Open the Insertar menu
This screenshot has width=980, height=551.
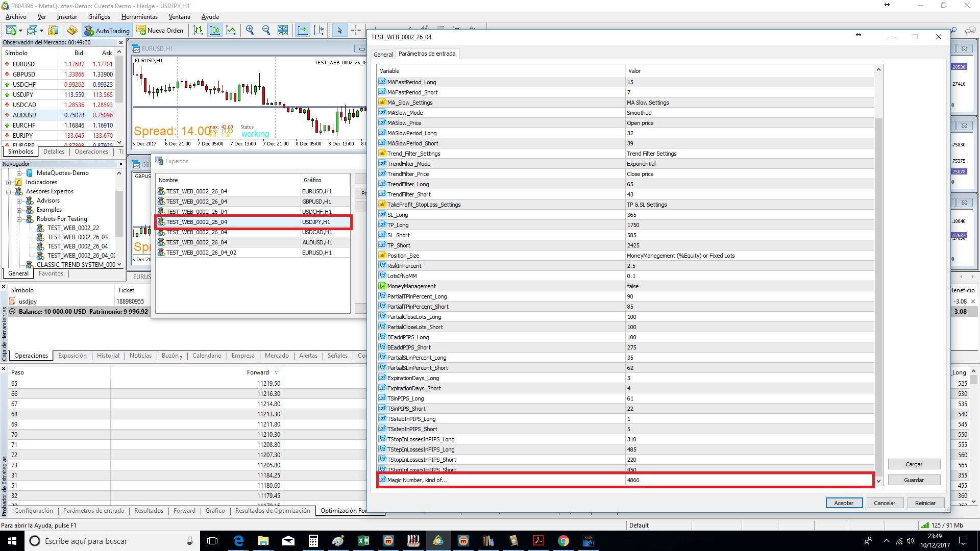[x=67, y=17]
